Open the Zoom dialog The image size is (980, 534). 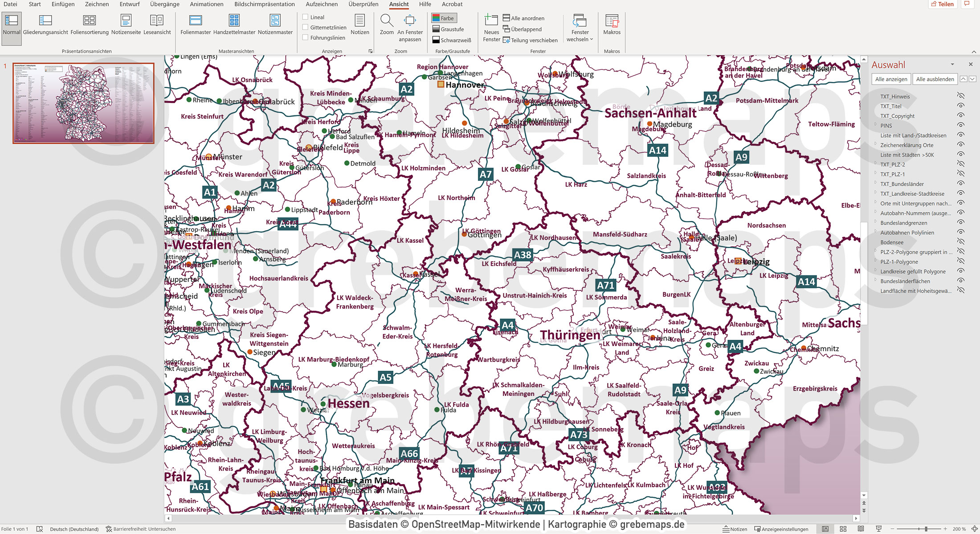[387, 24]
